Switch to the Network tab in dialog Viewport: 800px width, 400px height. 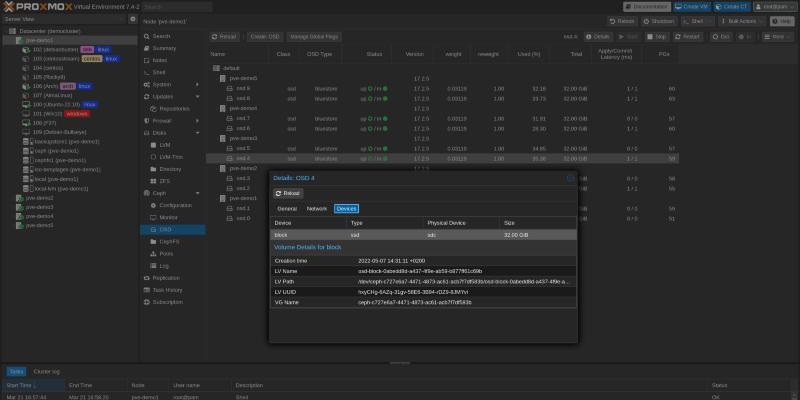click(317, 209)
